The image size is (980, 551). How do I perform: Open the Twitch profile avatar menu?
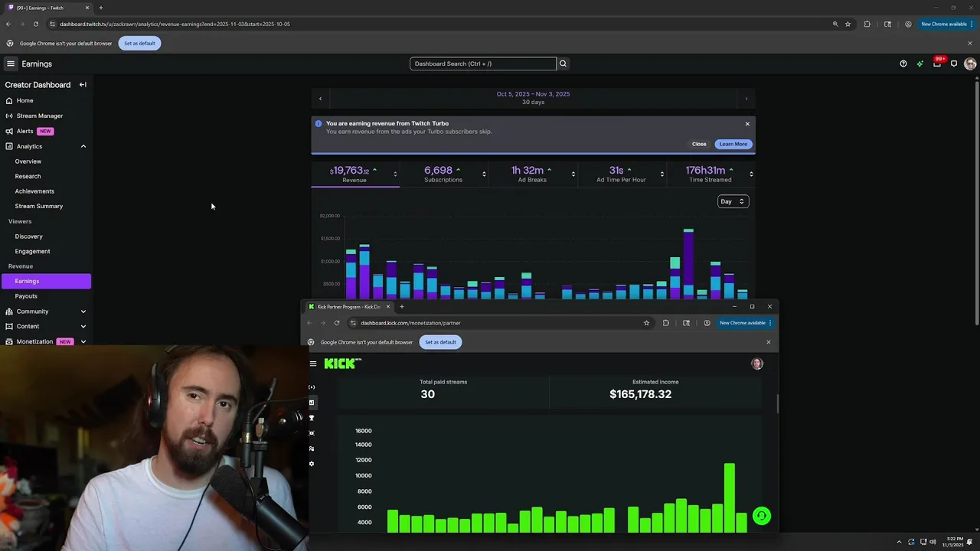tap(970, 64)
